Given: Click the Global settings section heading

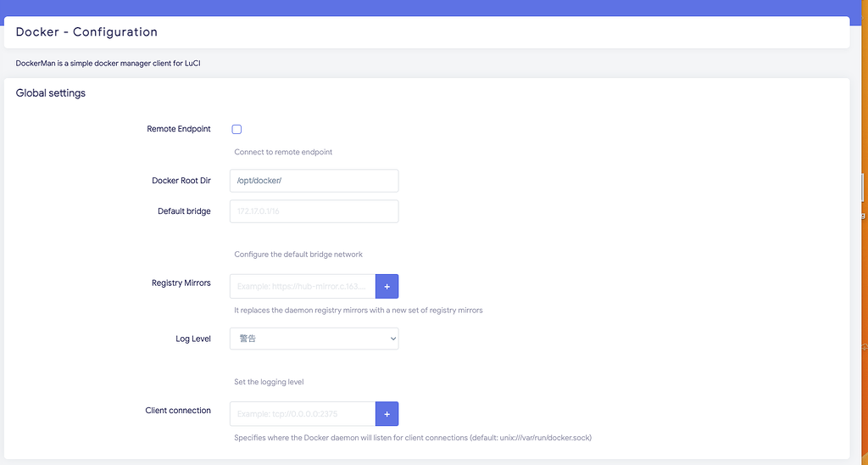Looking at the screenshot, I should (51, 93).
